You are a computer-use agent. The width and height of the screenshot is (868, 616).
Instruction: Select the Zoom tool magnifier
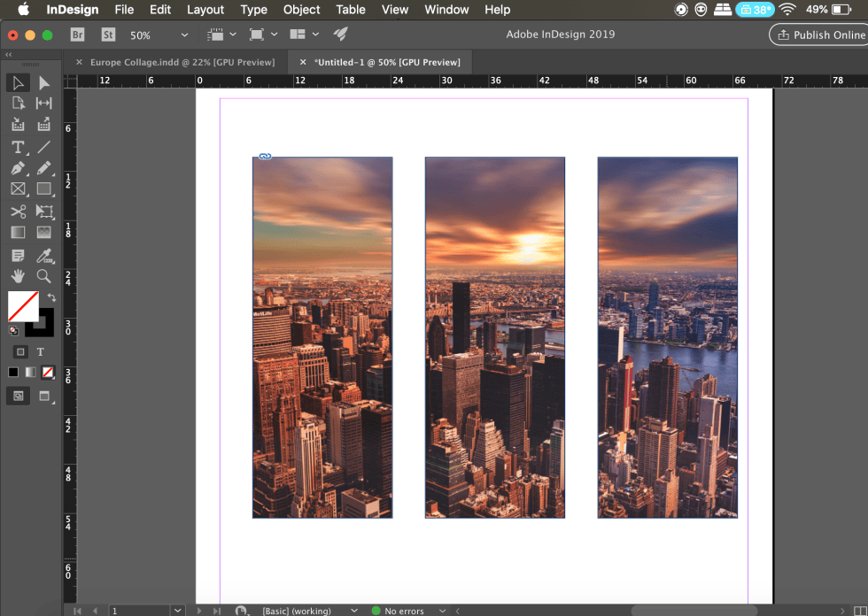(43, 276)
